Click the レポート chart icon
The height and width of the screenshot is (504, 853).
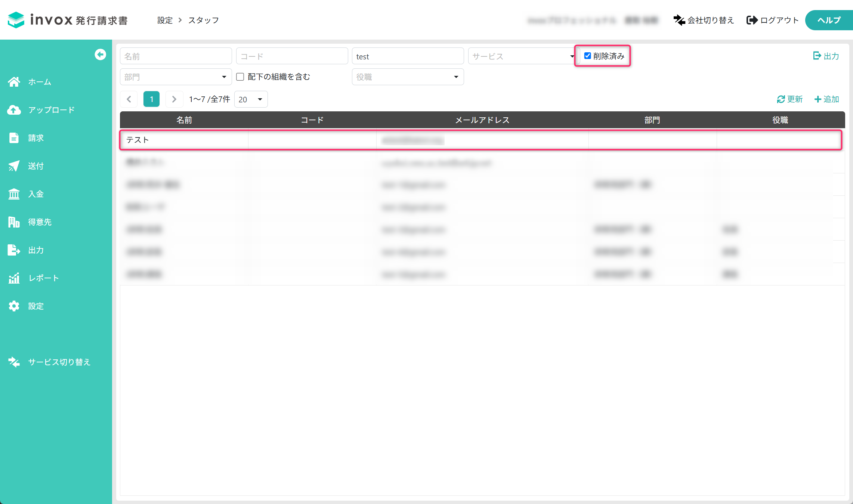coord(14,278)
